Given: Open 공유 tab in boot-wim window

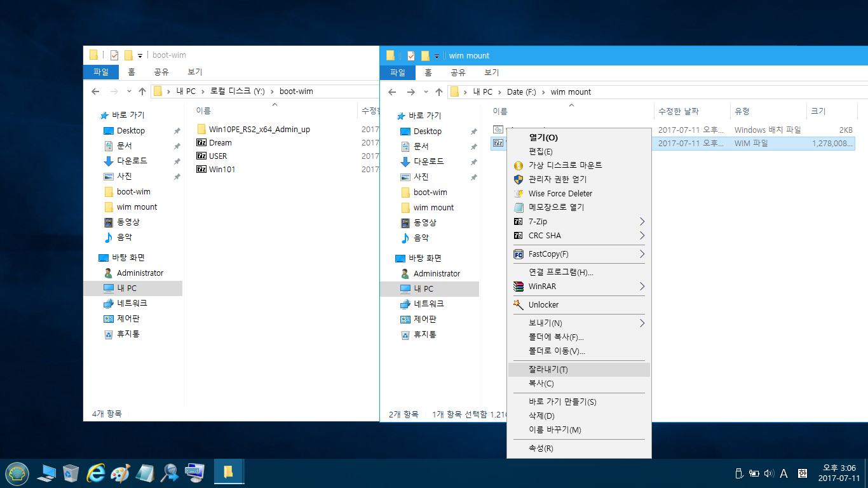Looking at the screenshot, I should pyautogui.click(x=161, y=72).
